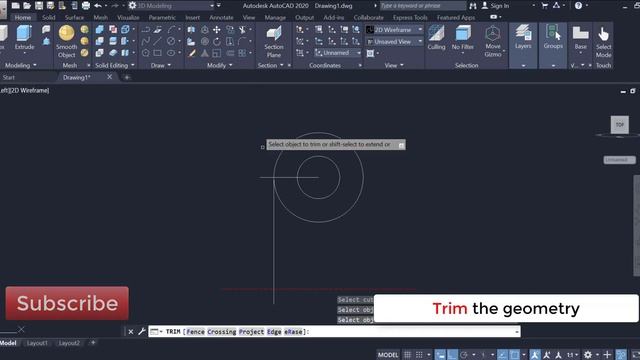Open the Solid ribbon tab
This screenshot has width=640, height=360.
coord(49,18)
